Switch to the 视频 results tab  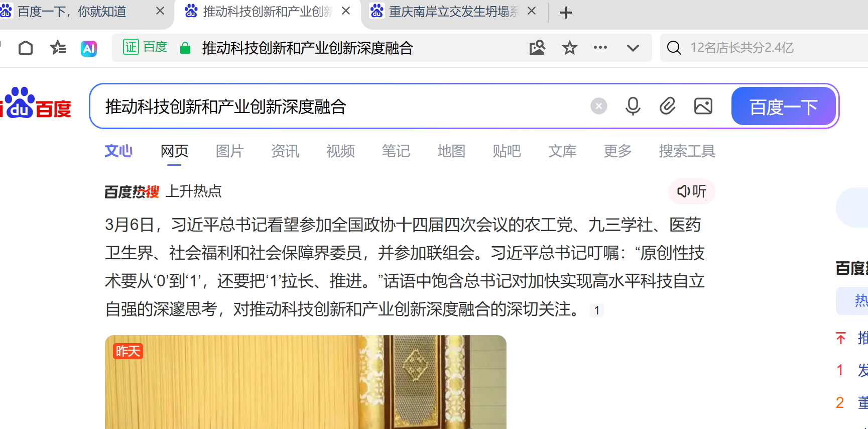(x=340, y=151)
